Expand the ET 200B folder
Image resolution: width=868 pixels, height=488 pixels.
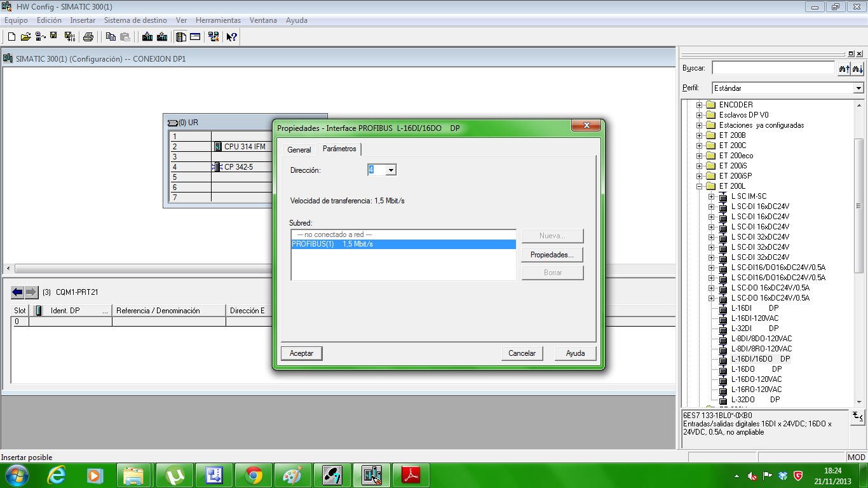tap(700, 135)
